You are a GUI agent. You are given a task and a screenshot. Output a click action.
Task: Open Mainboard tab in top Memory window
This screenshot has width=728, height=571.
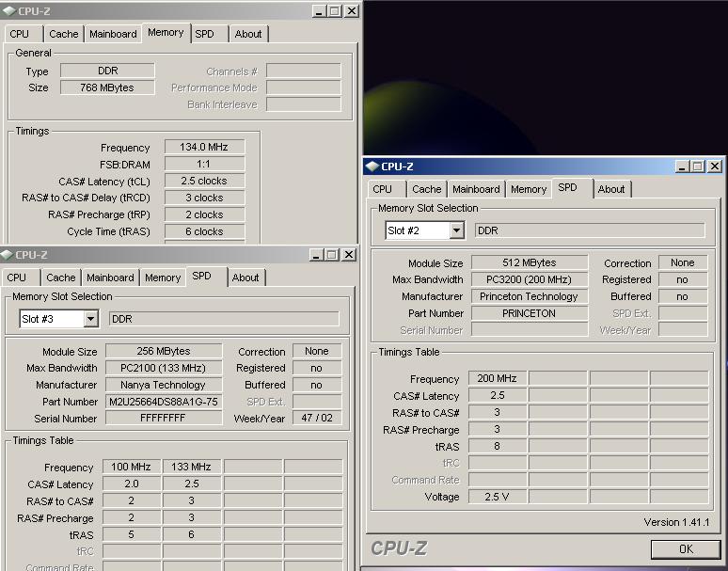[x=113, y=34]
